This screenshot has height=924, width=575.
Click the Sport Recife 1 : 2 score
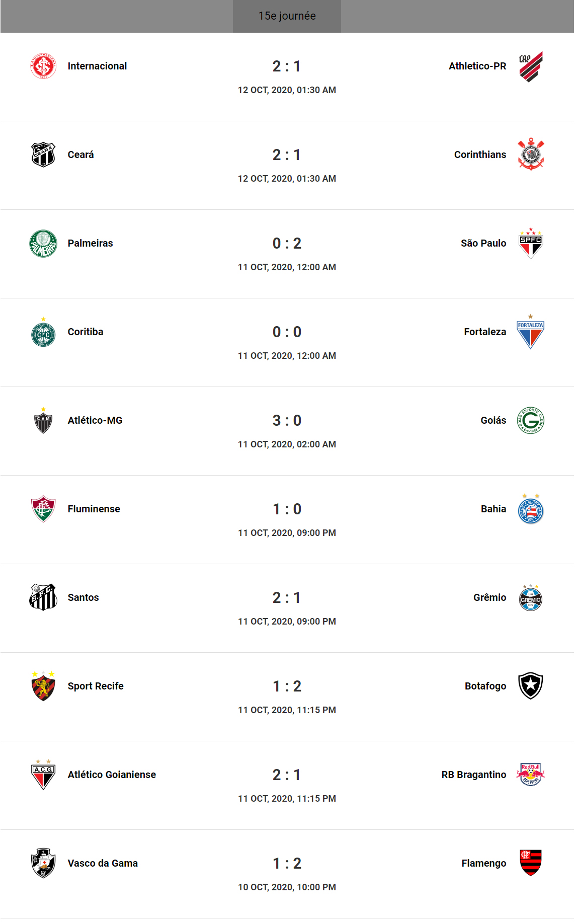(x=287, y=686)
